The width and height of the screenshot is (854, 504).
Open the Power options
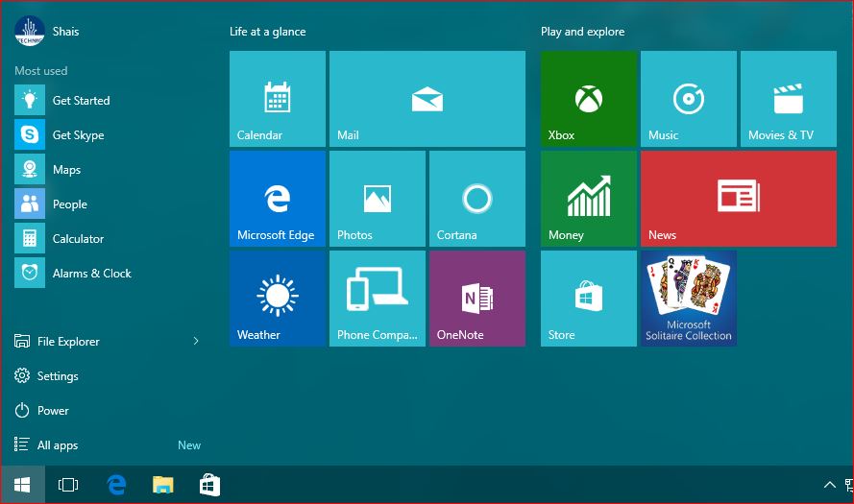click(x=41, y=410)
